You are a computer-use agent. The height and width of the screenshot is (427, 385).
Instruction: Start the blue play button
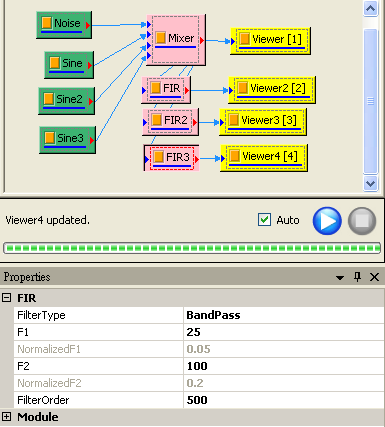tap(327, 221)
